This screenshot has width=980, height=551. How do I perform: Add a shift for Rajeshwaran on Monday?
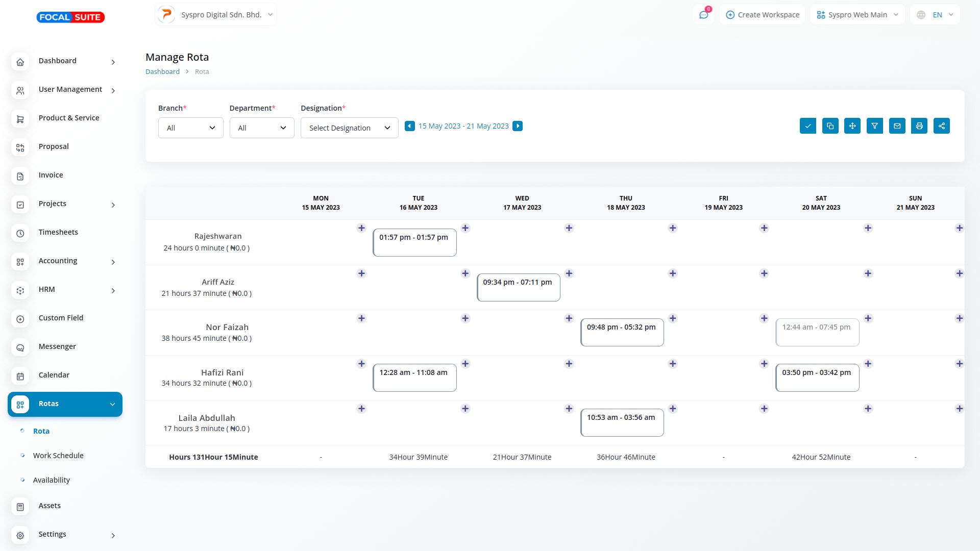[x=361, y=228]
